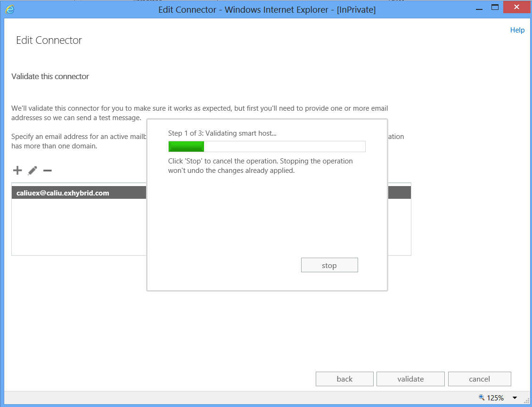Cancel editing the connector
The image size is (532, 407).
479,379
